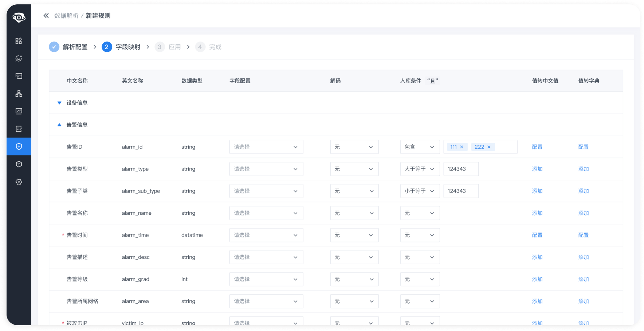Expand the 设备信息 group

(x=59, y=103)
